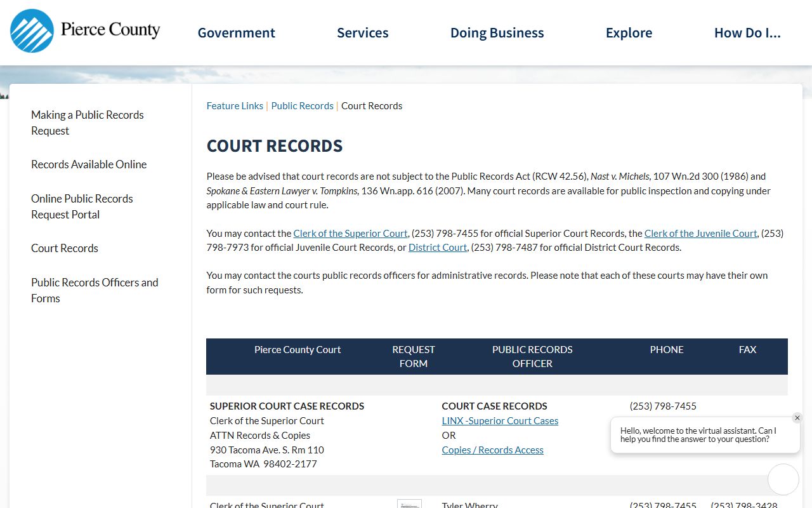Open Copies / Records Access link

pyautogui.click(x=493, y=450)
